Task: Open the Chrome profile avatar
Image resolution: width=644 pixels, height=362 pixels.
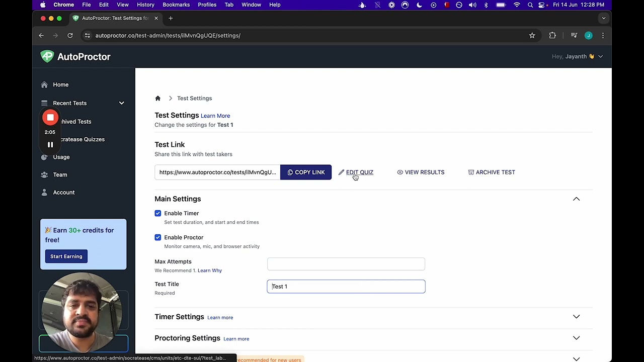Action: 588,35
